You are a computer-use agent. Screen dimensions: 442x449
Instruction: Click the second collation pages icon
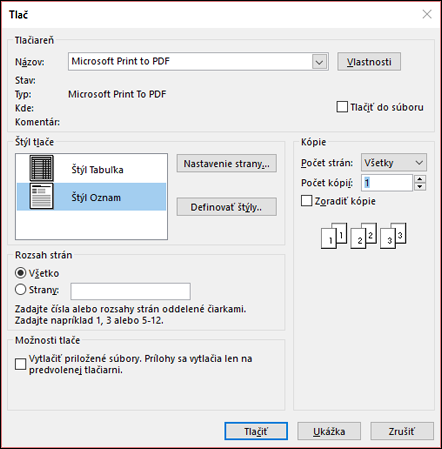point(364,236)
